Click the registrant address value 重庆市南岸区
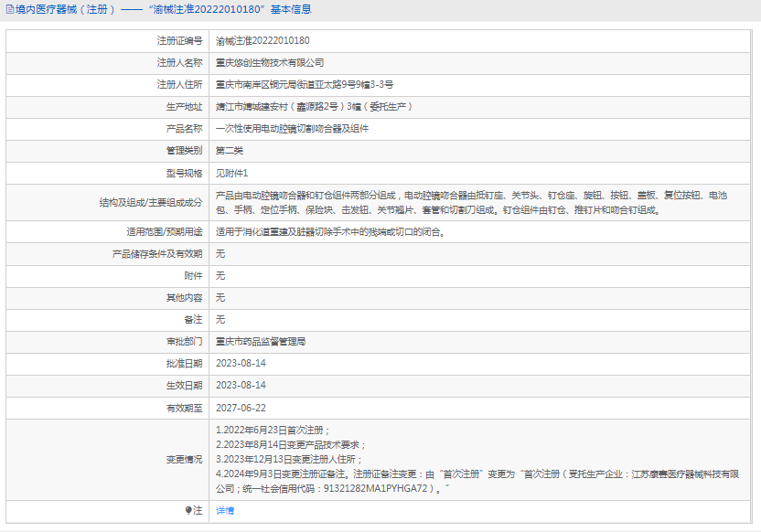This screenshot has width=761, height=532. click(x=305, y=85)
